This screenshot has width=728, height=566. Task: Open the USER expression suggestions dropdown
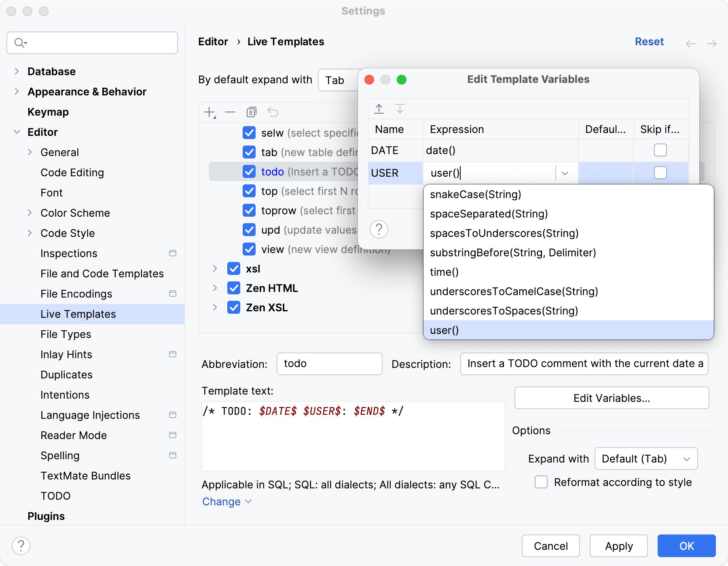565,173
